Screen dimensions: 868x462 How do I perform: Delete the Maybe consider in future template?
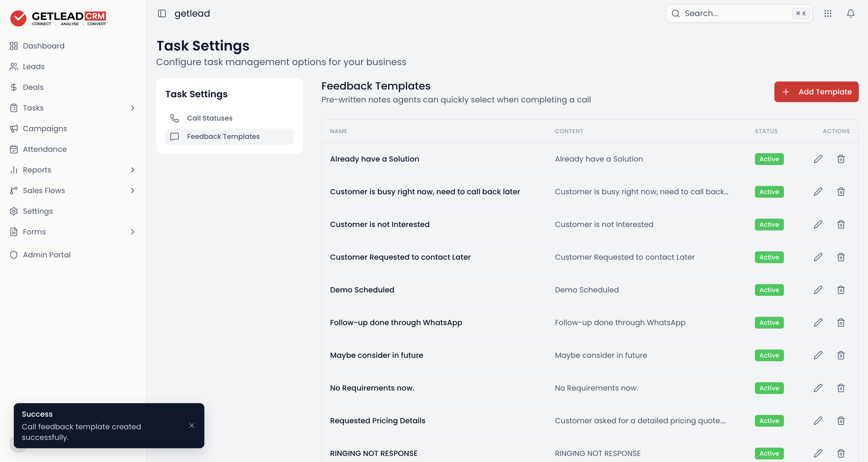tap(841, 355)
